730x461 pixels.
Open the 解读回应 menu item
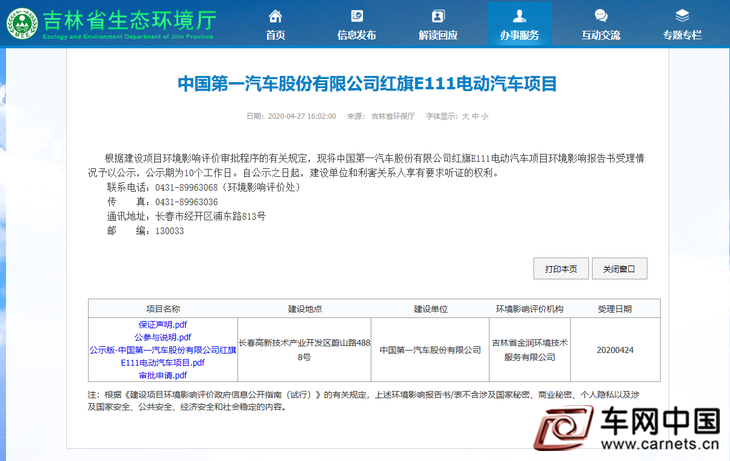click(438, 35)
